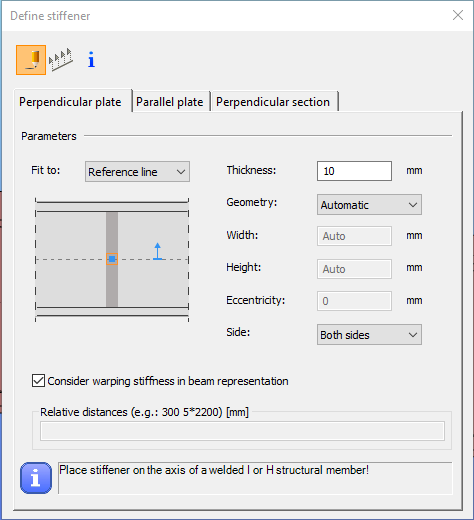This screenshot has width=474, height=520.
Task: Select the Perpendicular plate tab
Action: [x=70, y=101]
